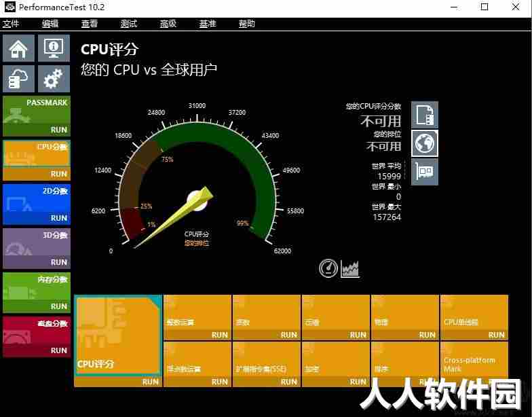Click the 31000 gauge scale label
Viewport: 532px width, 417px height.
(x=197, y=106)
